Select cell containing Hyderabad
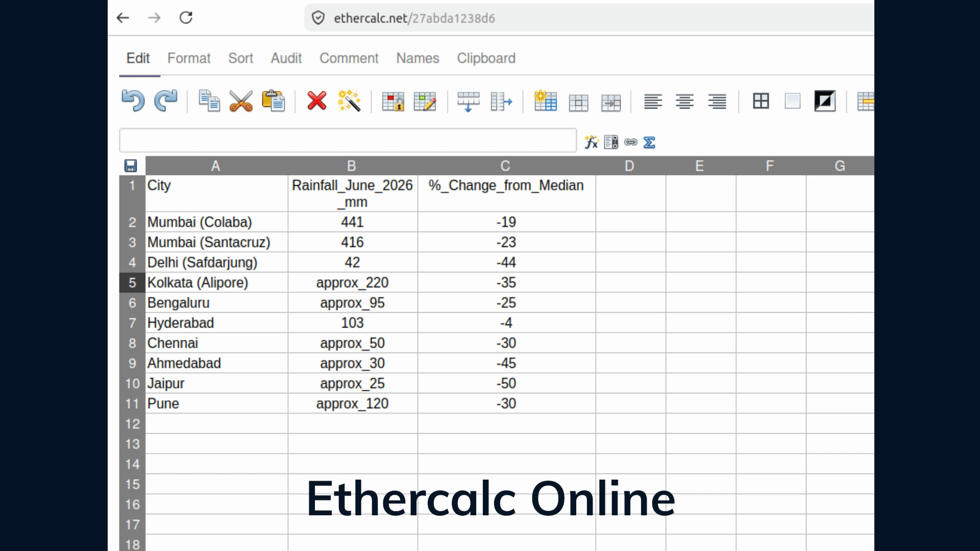The height and width of the screenshot is (551, 980). tap(216, 323)
